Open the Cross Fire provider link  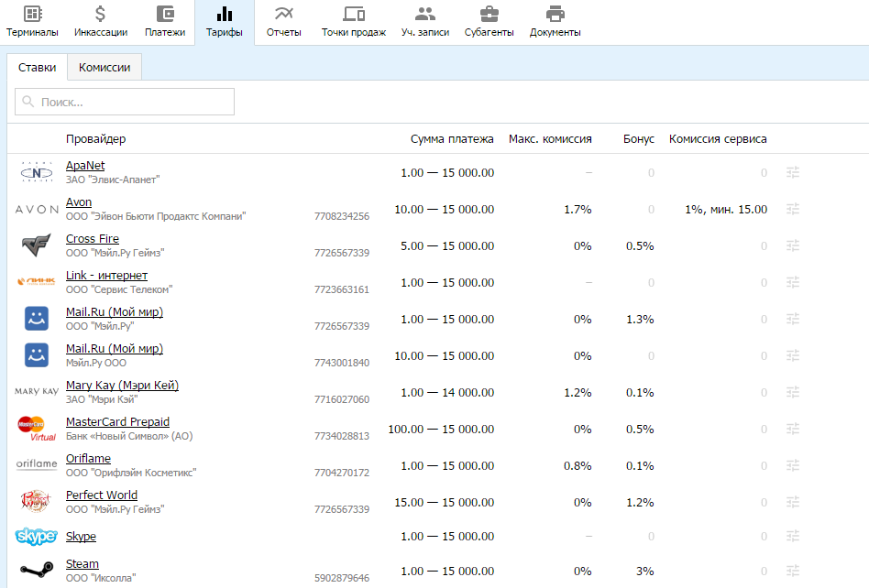(x=92, y=239)
